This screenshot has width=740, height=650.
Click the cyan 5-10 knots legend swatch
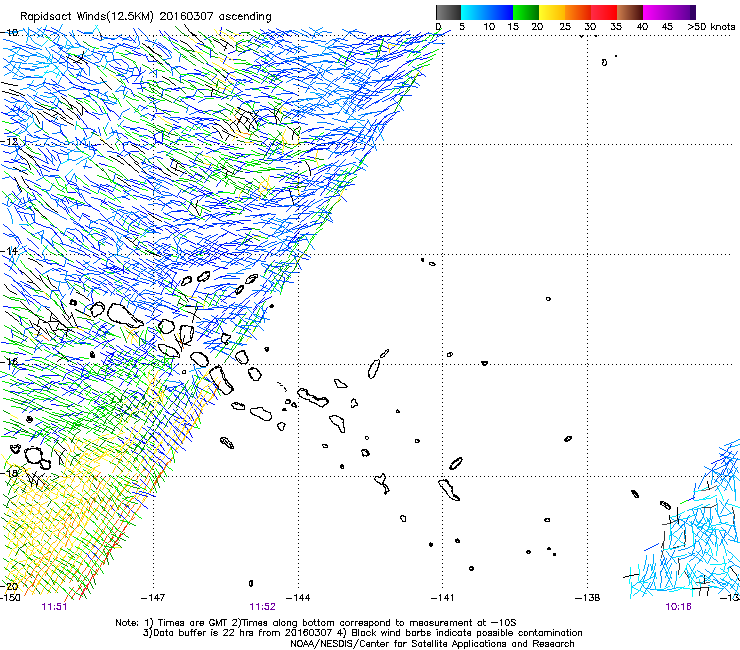point(474,12)
